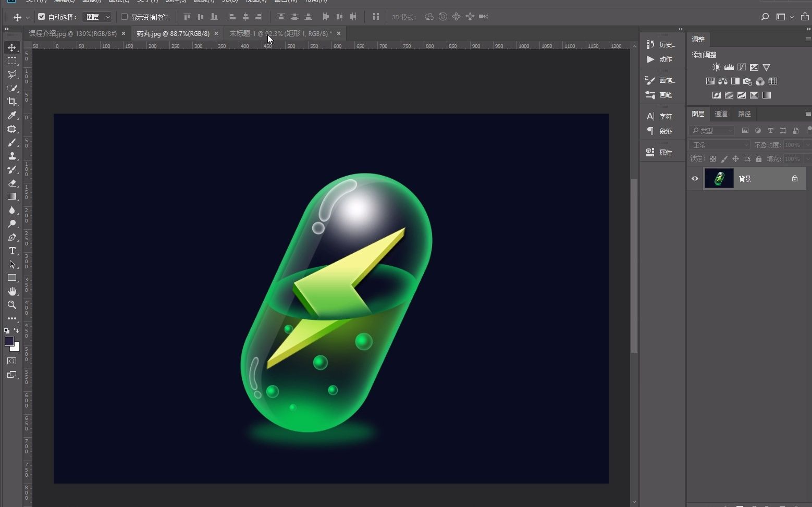Add a Brightness/Contrast adjustment
The height and width of the screenshot is (507, 812).
[716, 67]
